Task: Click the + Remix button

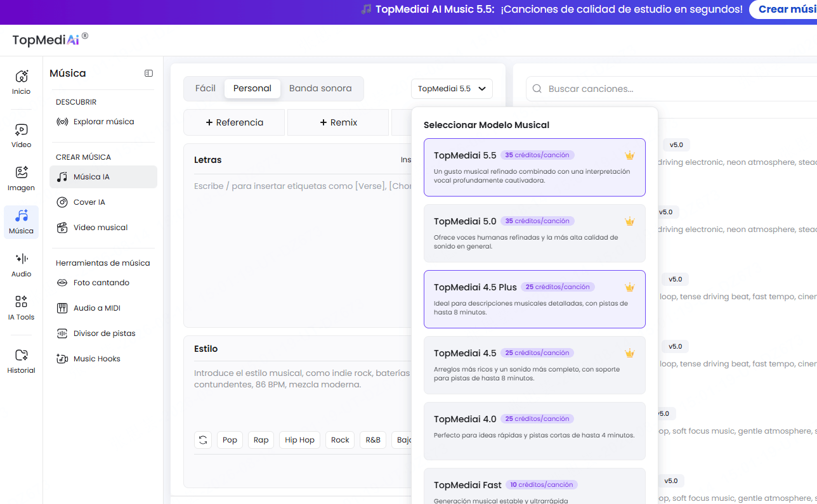Action: pyautogui.click(x=338, y=122)
